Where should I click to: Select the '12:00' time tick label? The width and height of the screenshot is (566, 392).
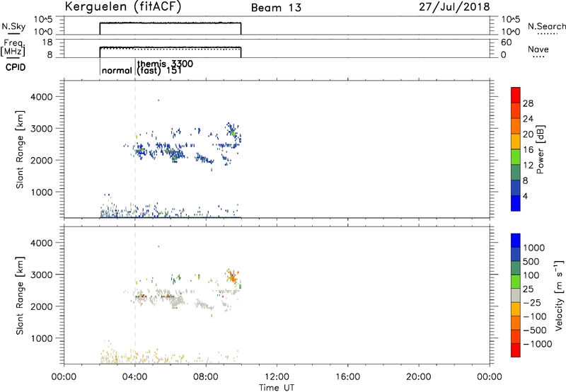(277, 377)
